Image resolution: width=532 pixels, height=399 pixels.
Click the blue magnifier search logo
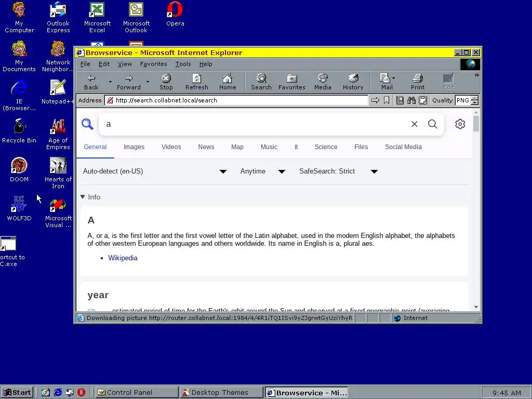[87, 124]
